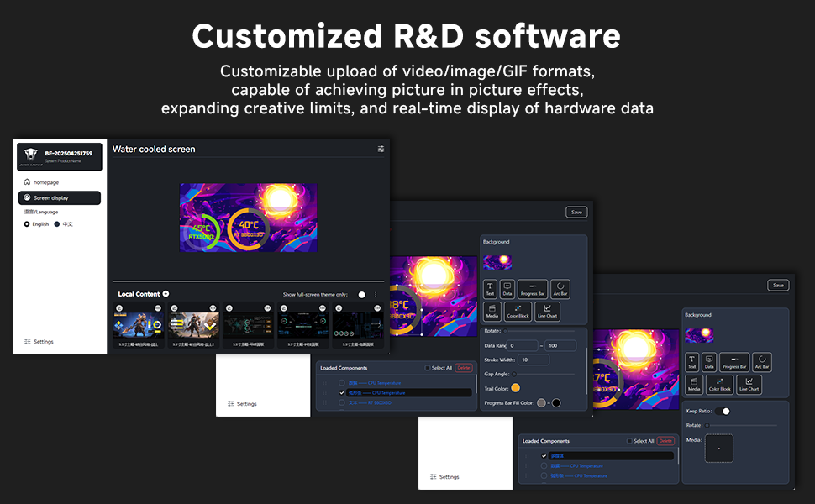Click the edit icon on the first theme thumbnail
The height and width of the screenshot is (504, 815).
(x=118, y=308)
